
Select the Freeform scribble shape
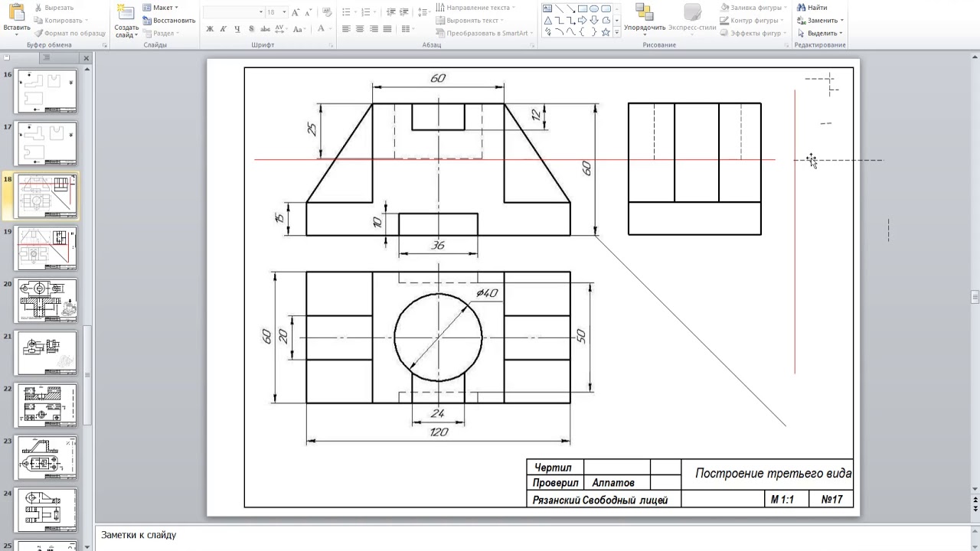(x=547, y=32)
